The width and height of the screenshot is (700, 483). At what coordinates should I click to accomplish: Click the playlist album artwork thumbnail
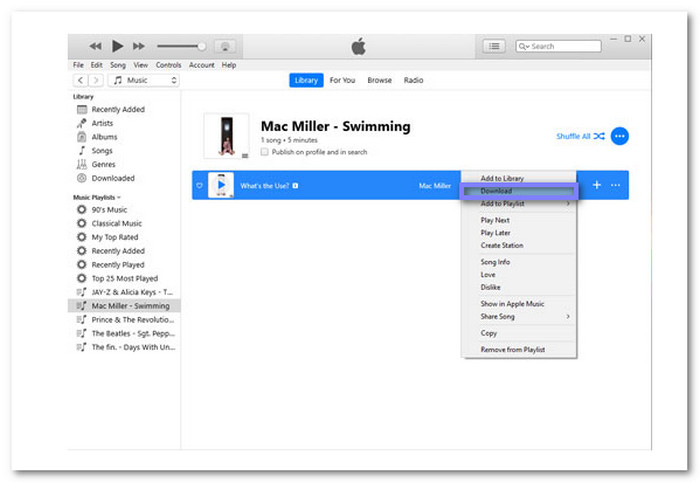coord(226,136)
